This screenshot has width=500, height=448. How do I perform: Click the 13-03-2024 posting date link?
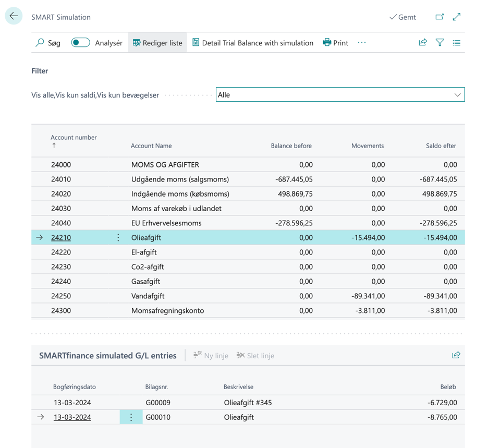coord(72,417)
